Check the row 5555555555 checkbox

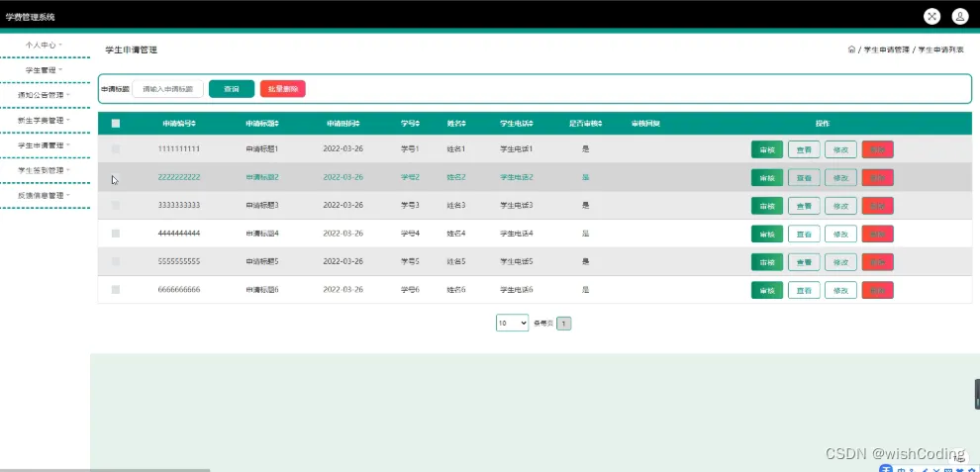coord(116,262)
